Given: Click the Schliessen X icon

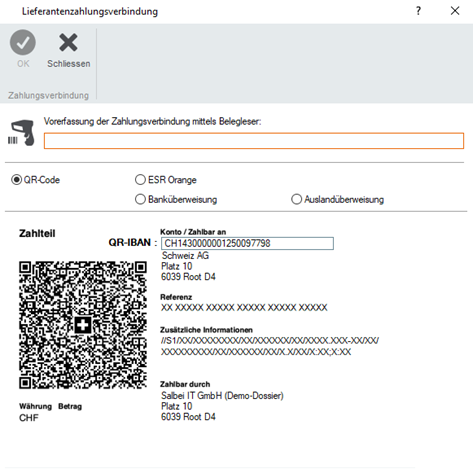Looking at the screenshot, I should point(68,42).
